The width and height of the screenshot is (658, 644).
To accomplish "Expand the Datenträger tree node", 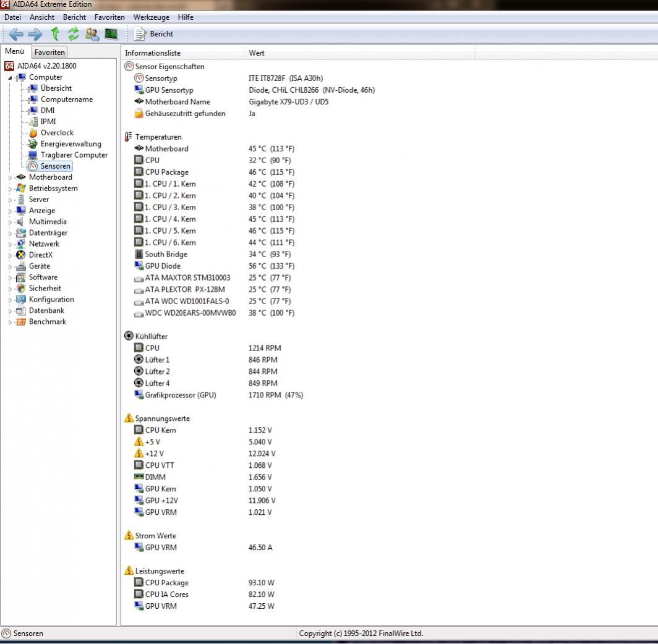I will click(10, 233).
